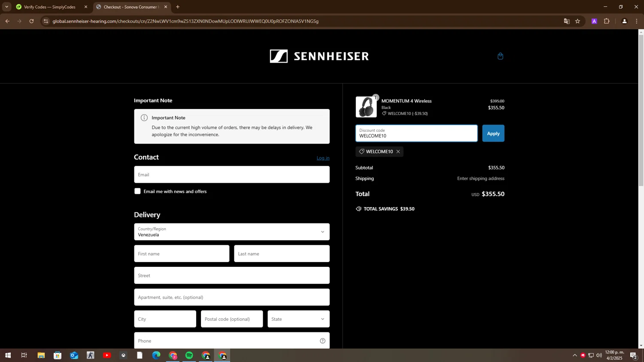The image size is (644, 362).
Task: Focus the Email input field
Action: [x=232, y=175]
